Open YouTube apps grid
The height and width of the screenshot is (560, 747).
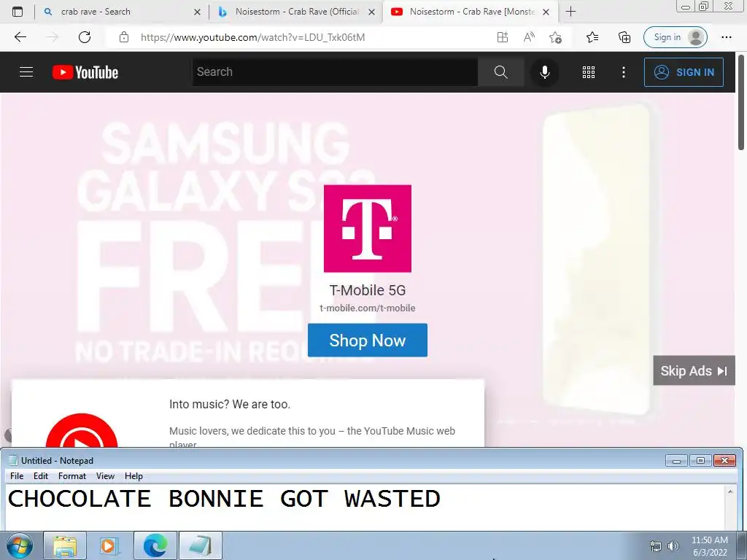589,72
